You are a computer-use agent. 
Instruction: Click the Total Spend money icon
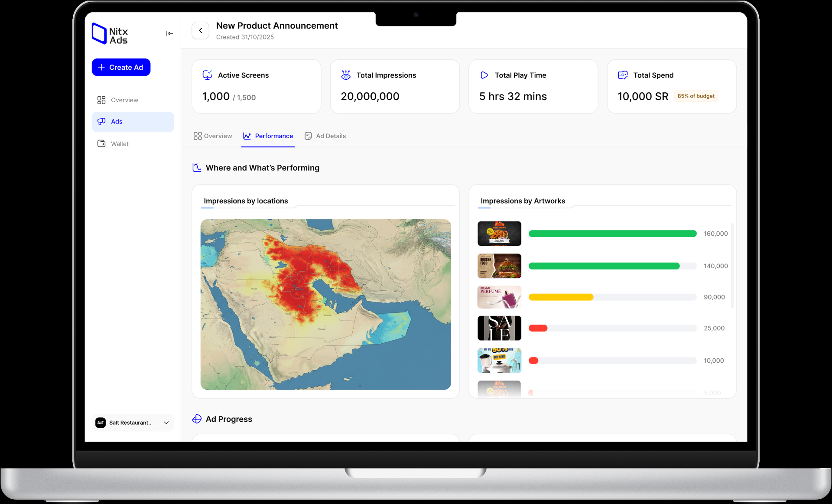(623, 75)
